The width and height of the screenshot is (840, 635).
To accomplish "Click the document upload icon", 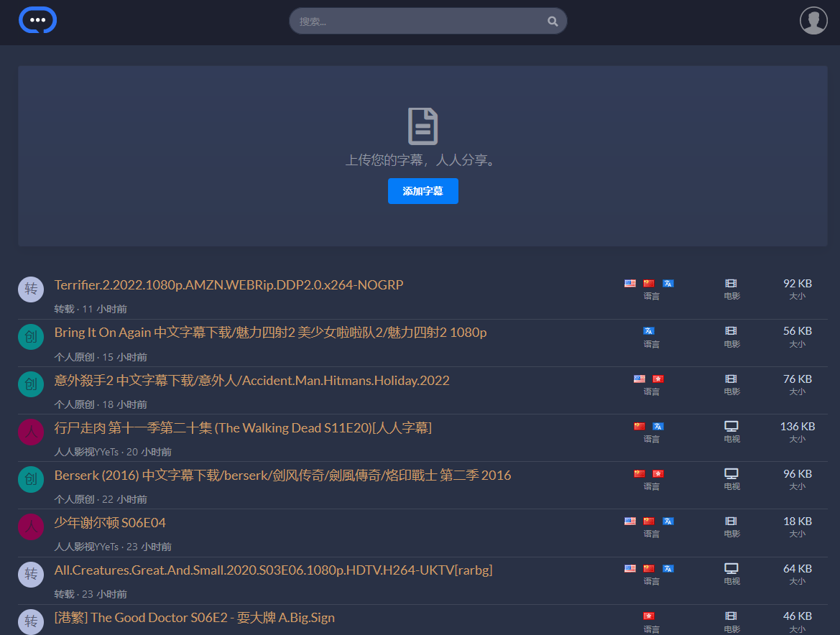I will [x=423, y=126].
